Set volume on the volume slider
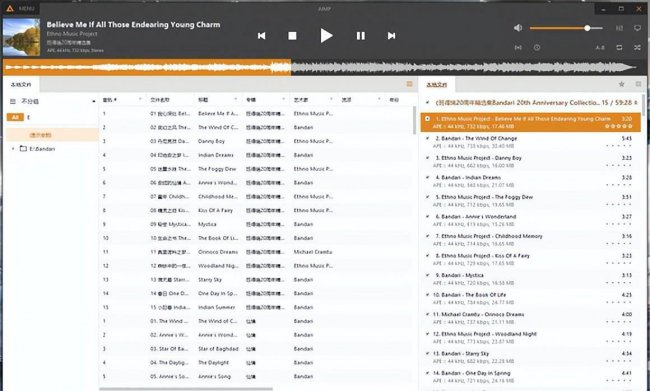This screenshot has height=391, width=650. click(x=566, y=28)
